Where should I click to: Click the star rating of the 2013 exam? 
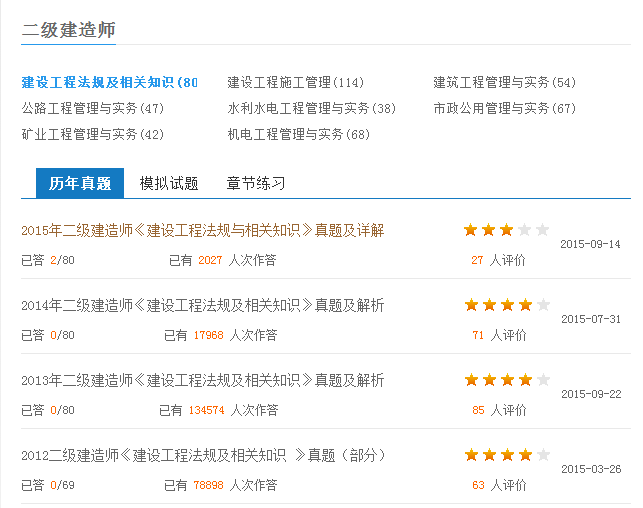tap(507, 380)
